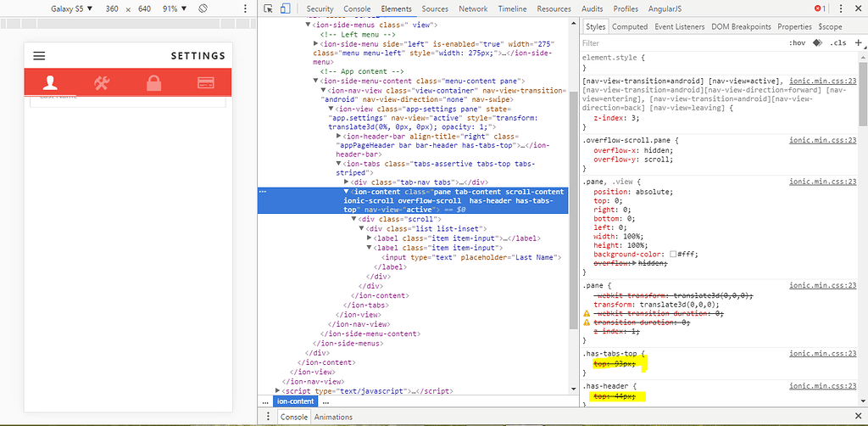Select the input Last Name node
This screenshot has width=868, height=426.
[473, 257]
